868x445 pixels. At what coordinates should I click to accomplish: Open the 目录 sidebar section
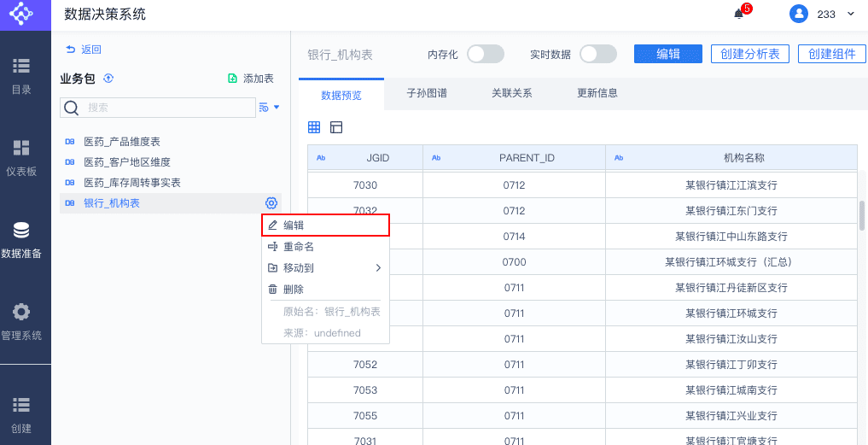pos(21,75)
